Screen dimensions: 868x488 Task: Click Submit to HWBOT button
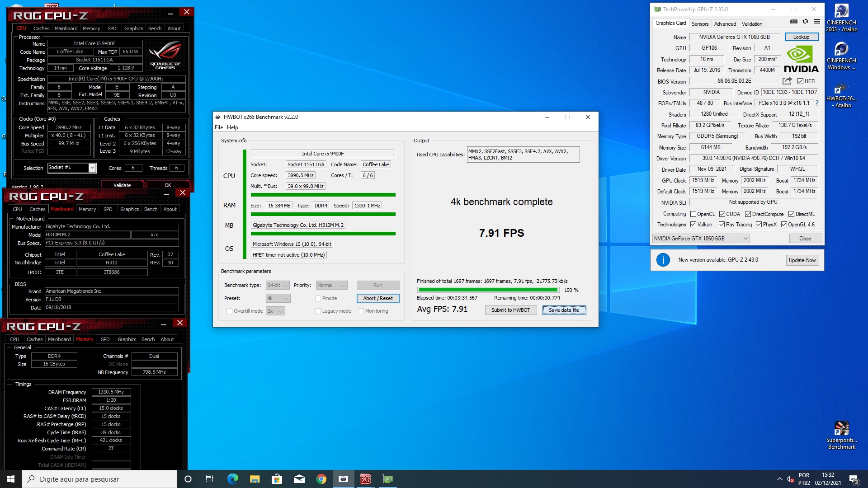[x=510, y=310]
